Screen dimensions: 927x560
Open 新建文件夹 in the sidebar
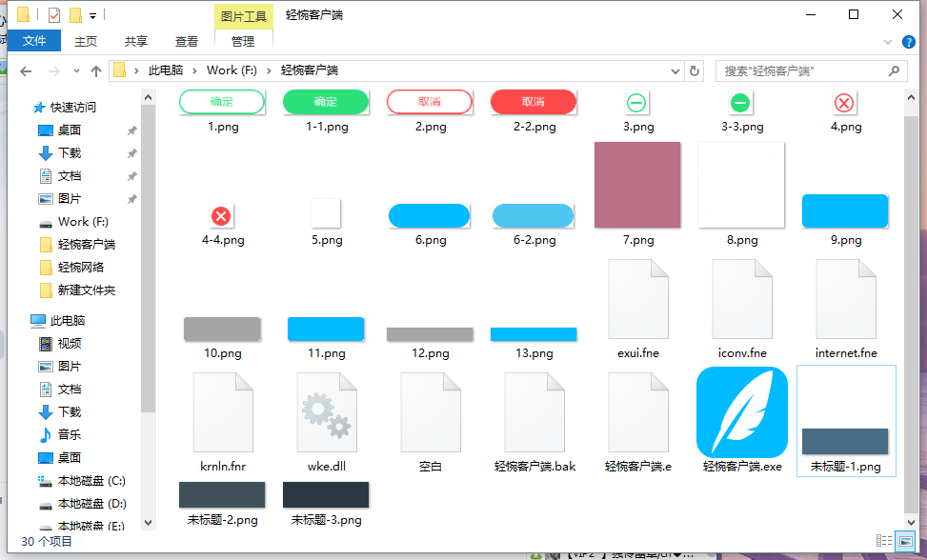pyautogui.click(x=86, y=290)
